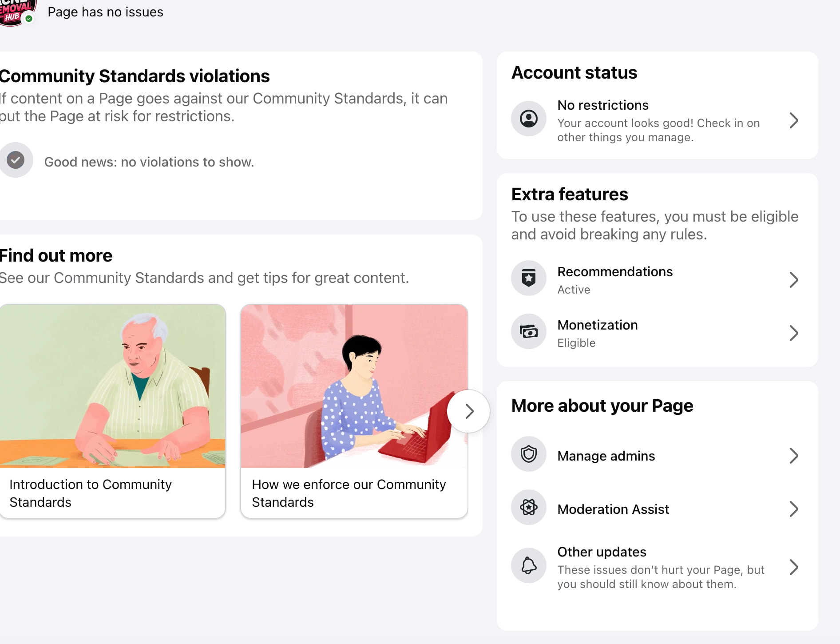Open Introduction to Community Standards card title

(x=91, y=493)
